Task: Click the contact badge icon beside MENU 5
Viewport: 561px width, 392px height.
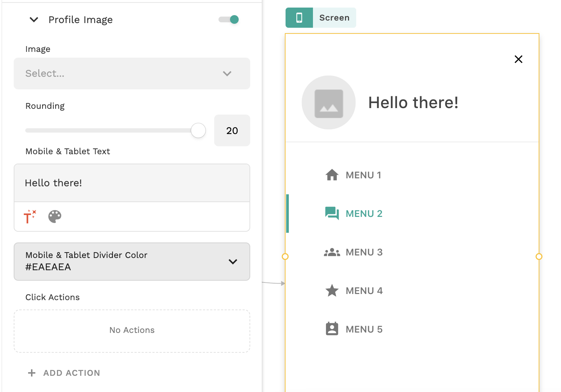Action: [332, 329]
